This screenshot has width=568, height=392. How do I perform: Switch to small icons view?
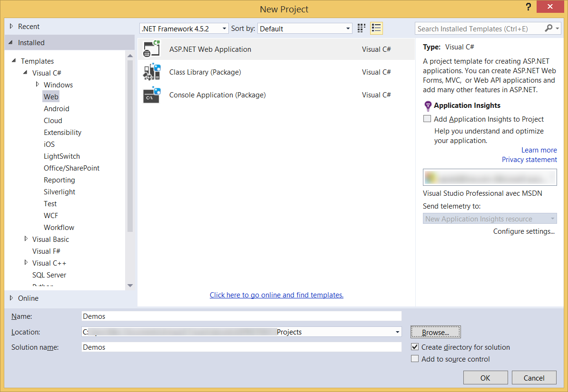[362, 29]
